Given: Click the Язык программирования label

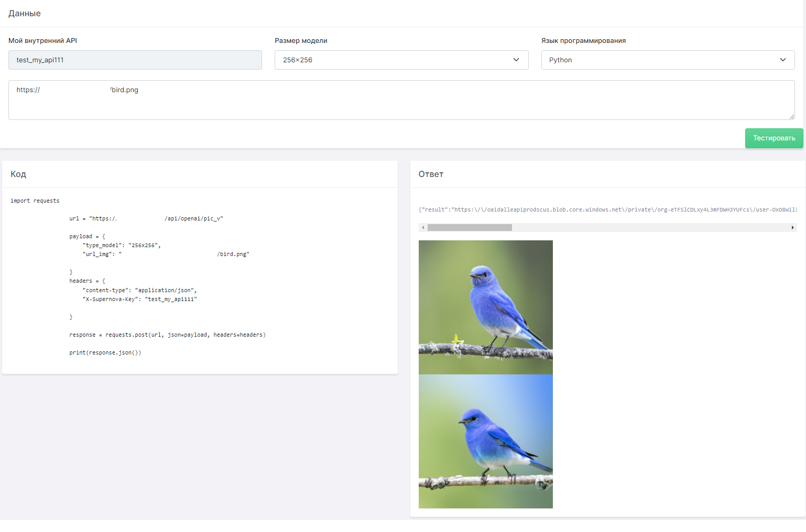Looking at the screenshot, I should (583, 41).
